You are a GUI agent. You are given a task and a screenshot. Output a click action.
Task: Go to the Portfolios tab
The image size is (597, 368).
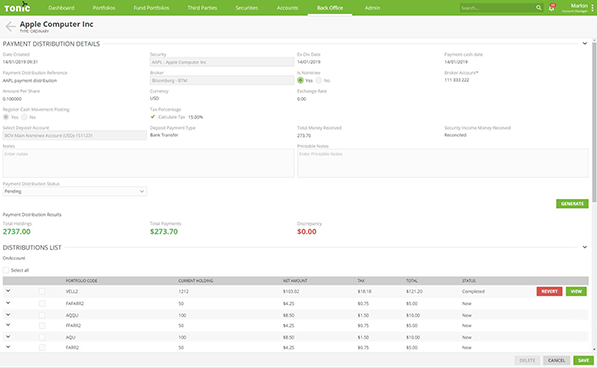(x=104, y=8)
